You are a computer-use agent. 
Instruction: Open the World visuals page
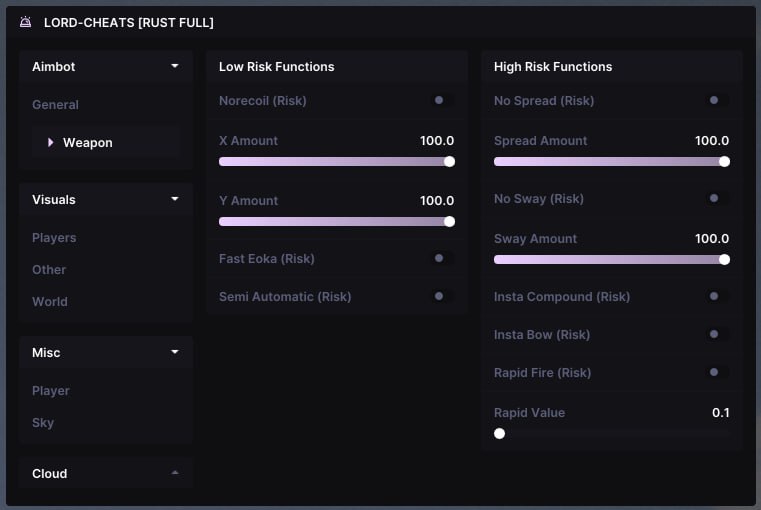click(x=50, y=302)
